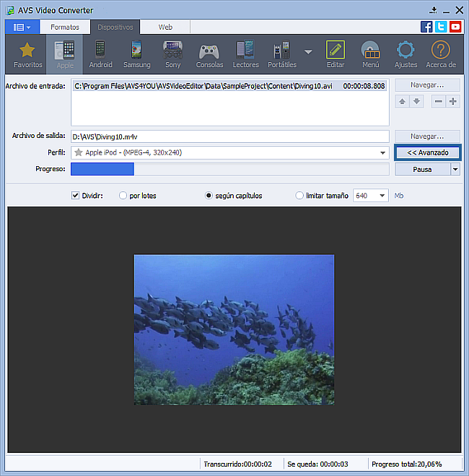Open the Favoritos star icon

[27, 54]
